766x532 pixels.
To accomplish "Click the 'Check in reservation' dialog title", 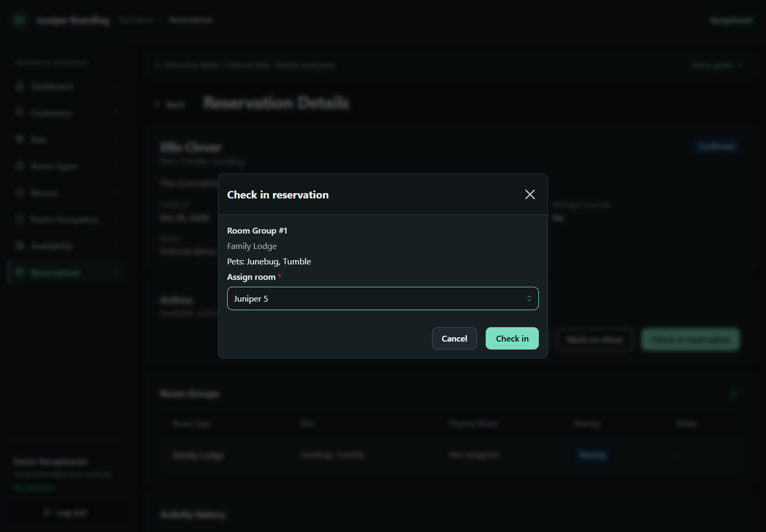I will pos(278,195).
